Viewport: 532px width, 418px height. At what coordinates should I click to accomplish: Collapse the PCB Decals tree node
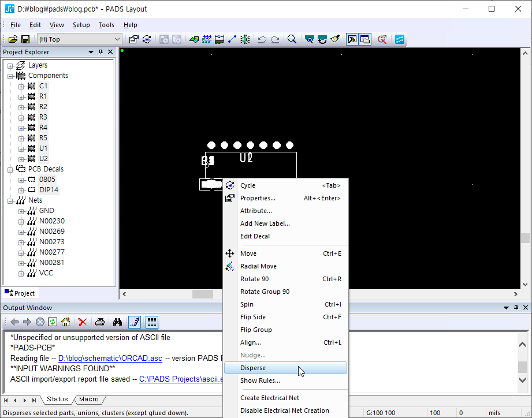coord(10,170)
